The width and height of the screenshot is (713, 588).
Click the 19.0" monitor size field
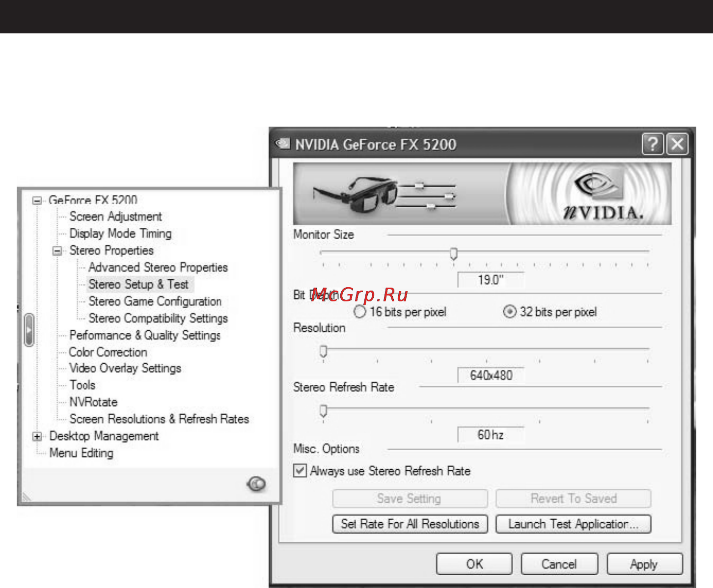point(491,280)
